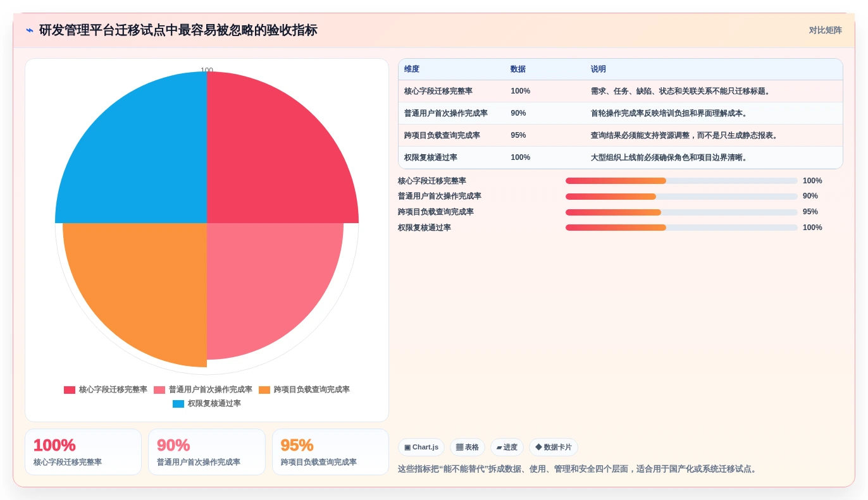
Task: Toggle 普通用户首次操作完成率 legend swatch
Action: (159, 390)
